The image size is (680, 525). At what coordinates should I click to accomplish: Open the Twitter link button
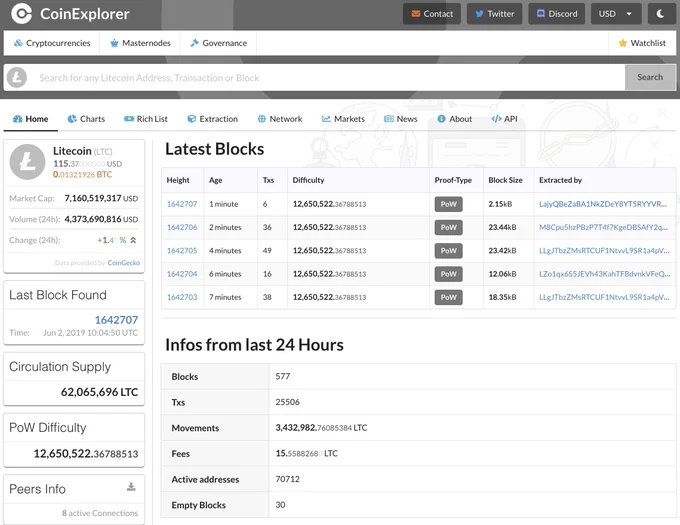pos(494,14)
